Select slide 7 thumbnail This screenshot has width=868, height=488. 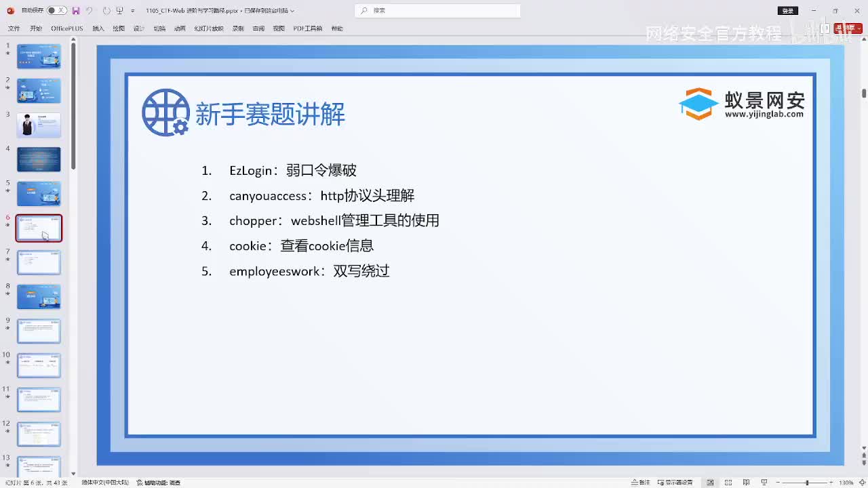(39, 262)
